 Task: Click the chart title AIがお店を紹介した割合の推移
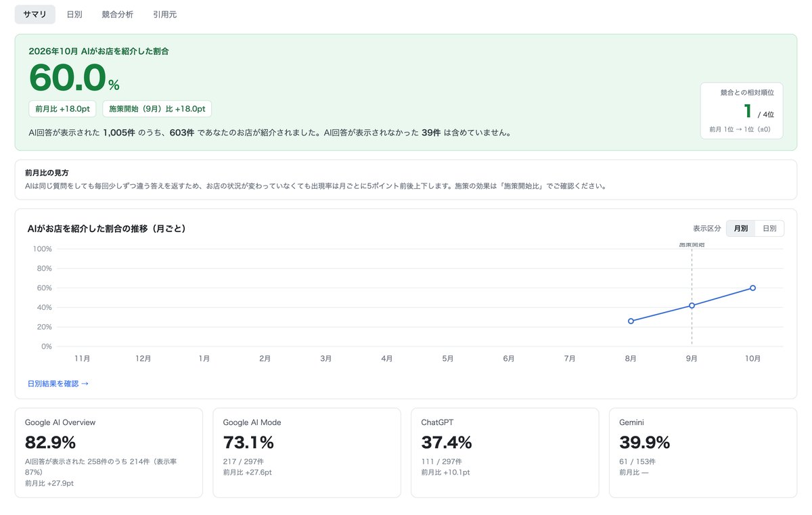tap(107, 229)
